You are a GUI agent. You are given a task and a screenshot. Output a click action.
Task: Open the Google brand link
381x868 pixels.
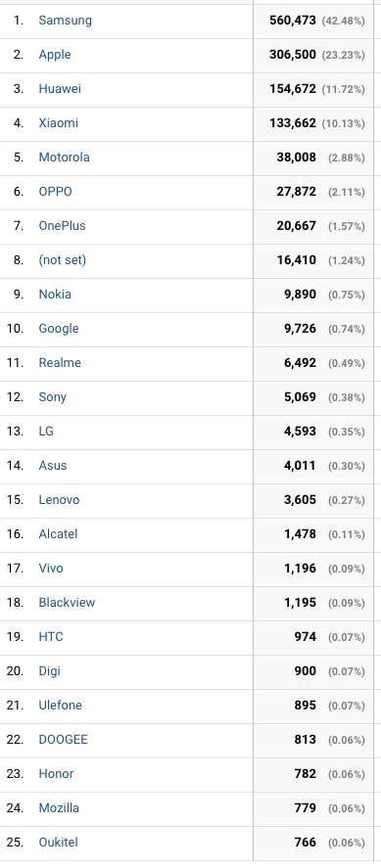59,329
